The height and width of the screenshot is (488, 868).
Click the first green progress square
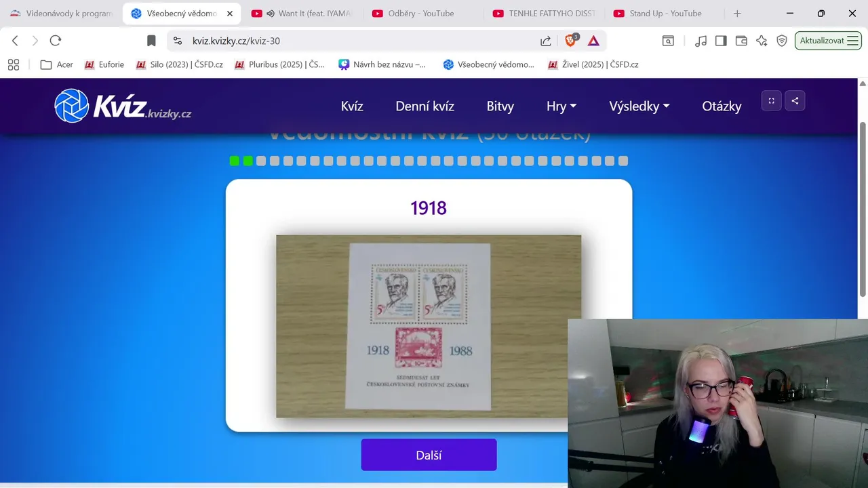pyautogui.click(x=235, y=161)
